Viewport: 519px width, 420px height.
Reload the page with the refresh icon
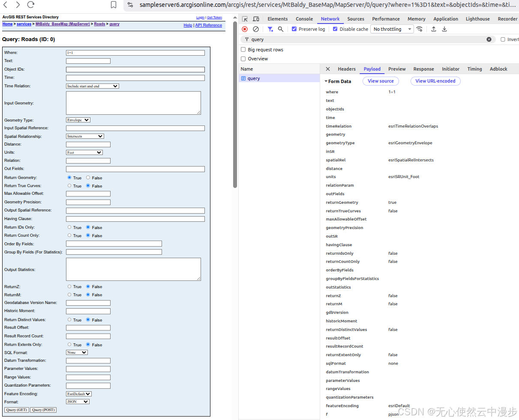(30, 5)
